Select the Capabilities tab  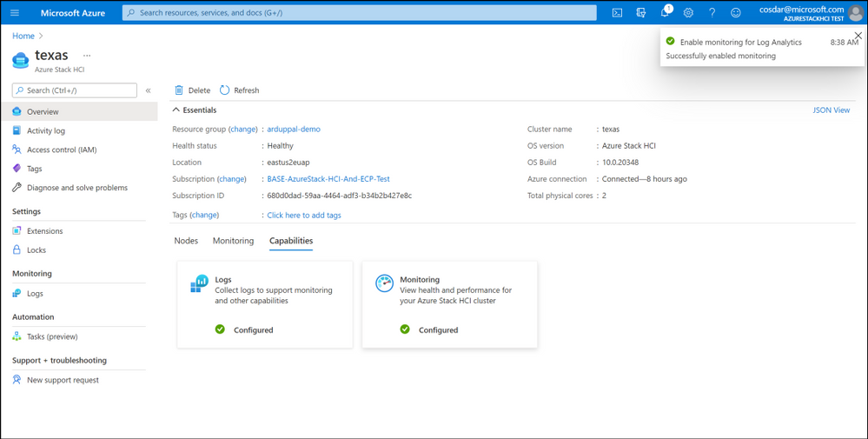tap(291, 241)
